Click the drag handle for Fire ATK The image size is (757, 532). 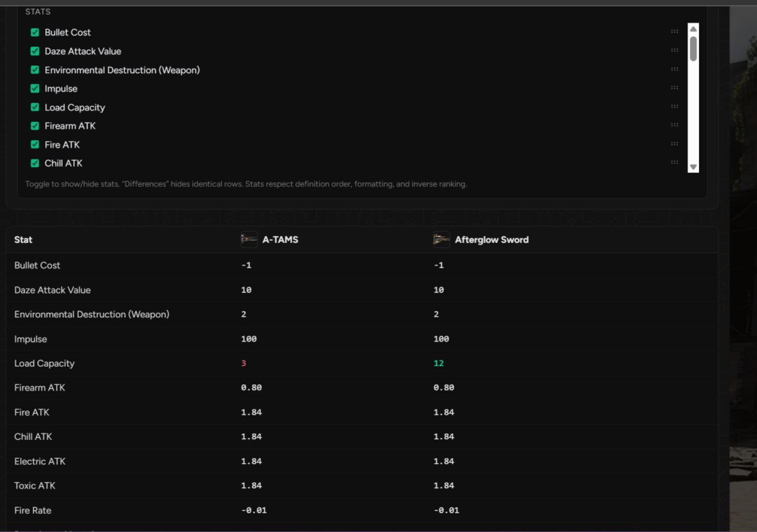(674, 144)
